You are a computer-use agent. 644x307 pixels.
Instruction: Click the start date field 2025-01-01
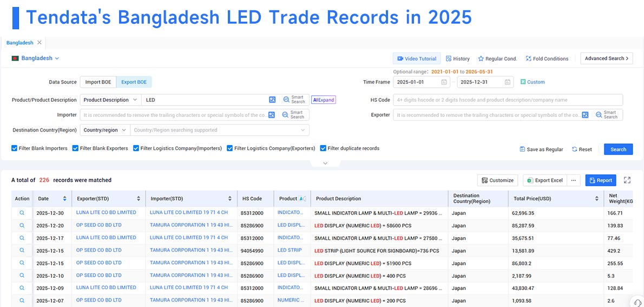click(422, 82)
